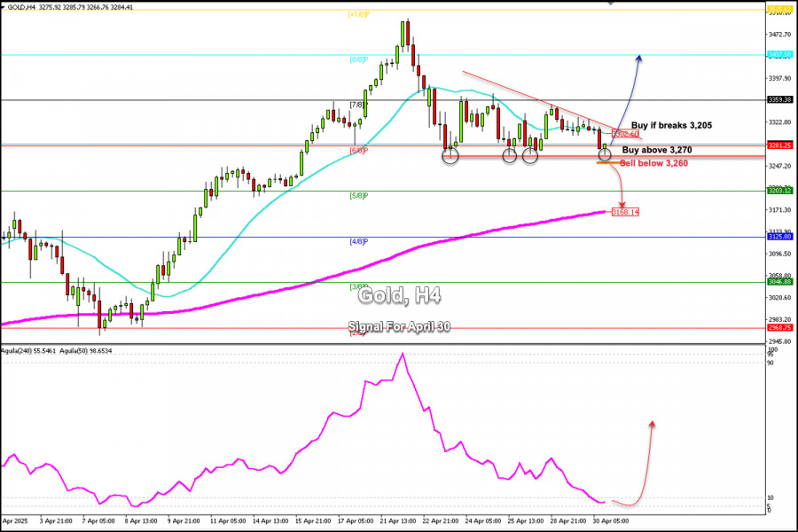
Task: Select the 3168.14 target price box
Action: click(625, 212)
